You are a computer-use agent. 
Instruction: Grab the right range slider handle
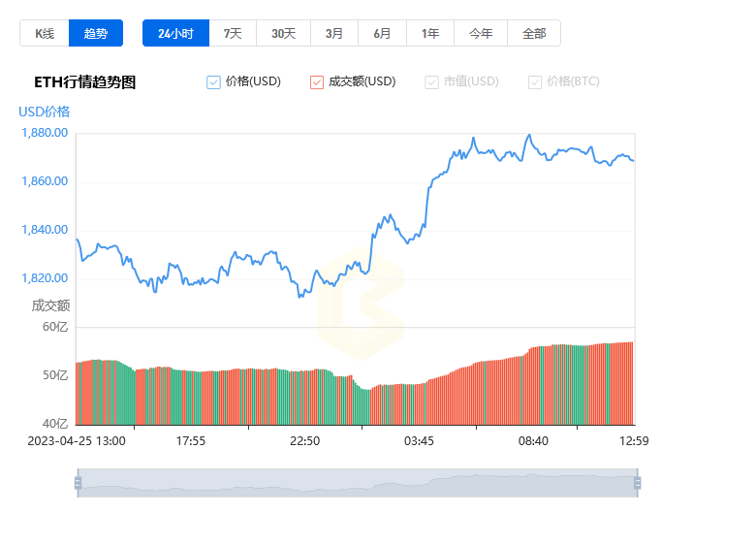[x=637, y=483]
